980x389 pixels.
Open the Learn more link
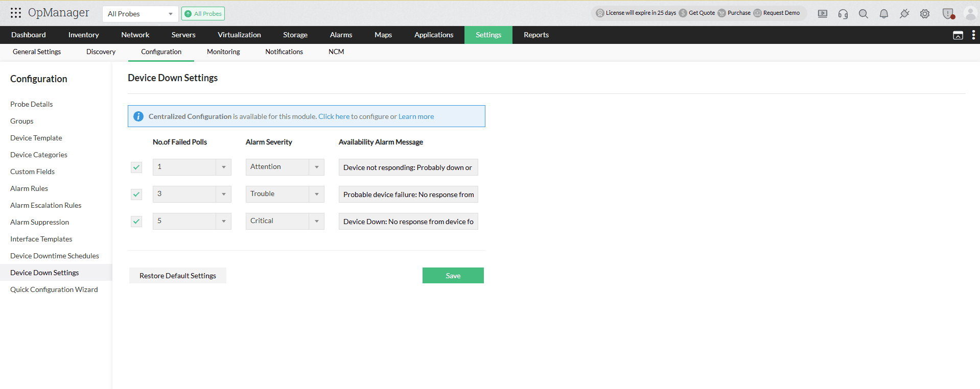tap(416, 116)
